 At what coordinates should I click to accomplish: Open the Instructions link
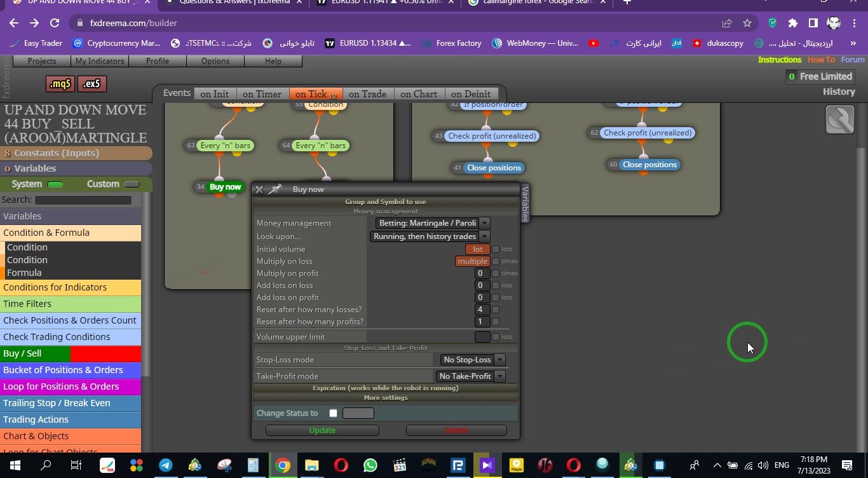coord(780,60)
